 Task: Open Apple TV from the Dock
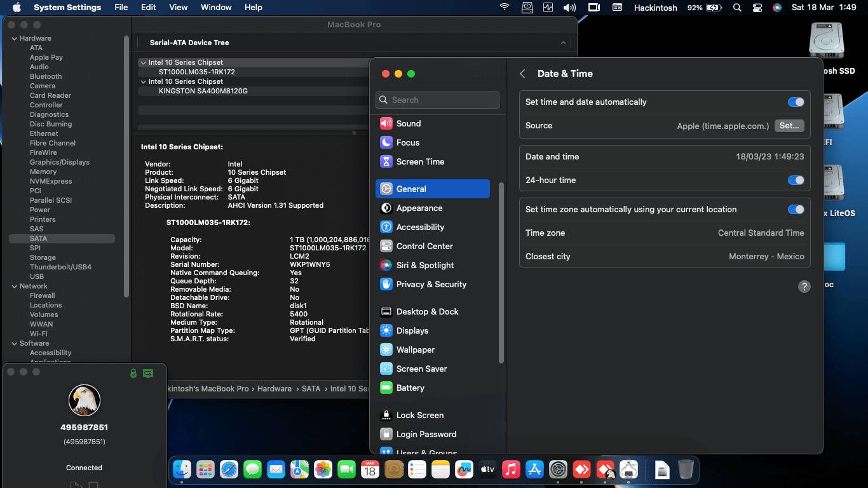[x=487, y=470]
